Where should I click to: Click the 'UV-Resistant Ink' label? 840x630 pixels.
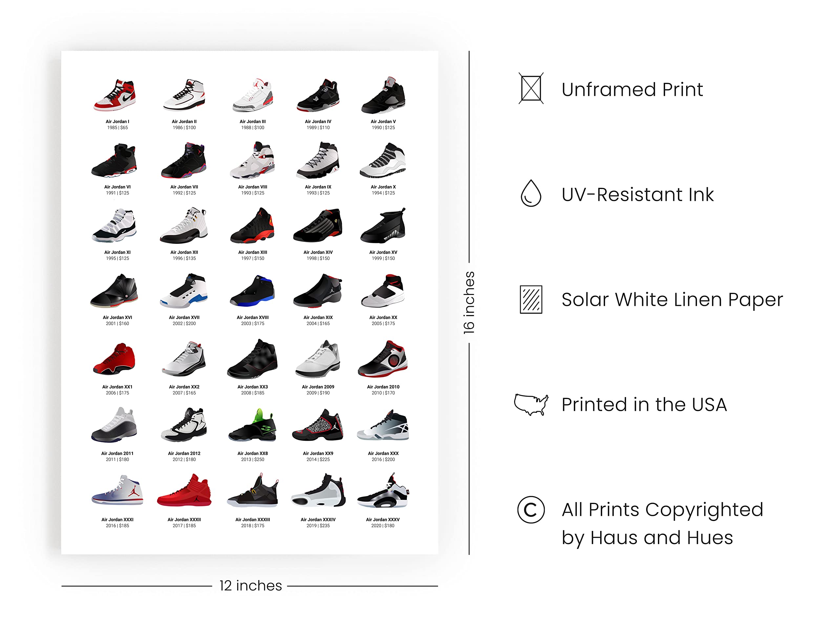click(637, 195)
